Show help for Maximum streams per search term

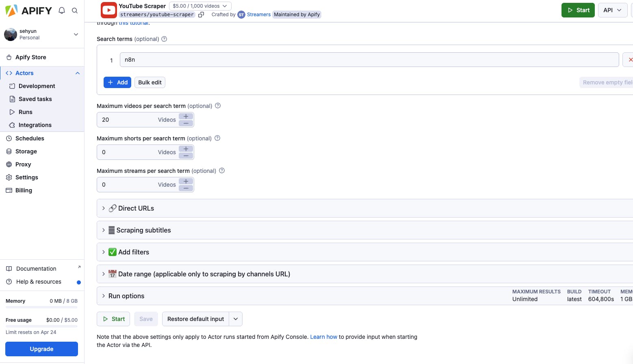(222, 170)
